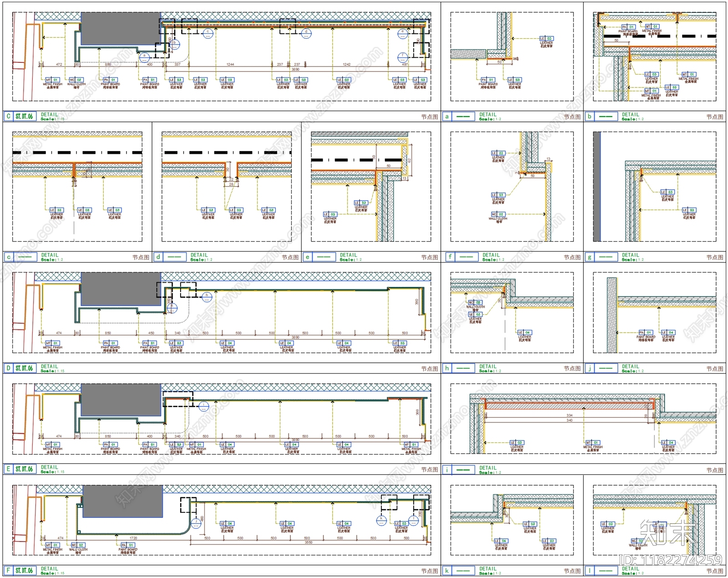The height and width of the screenshot is (578, 728).
Task: Click callout circle 'j' in section F
Action: coord(196,523)
